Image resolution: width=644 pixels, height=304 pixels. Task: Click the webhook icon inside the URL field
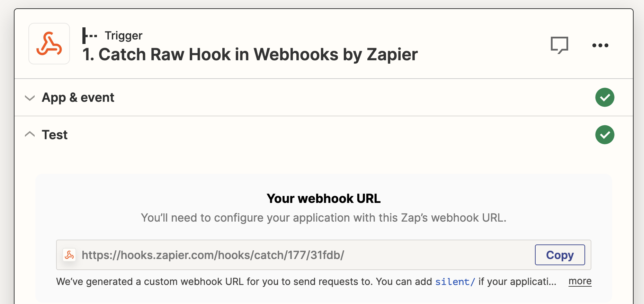70,255
